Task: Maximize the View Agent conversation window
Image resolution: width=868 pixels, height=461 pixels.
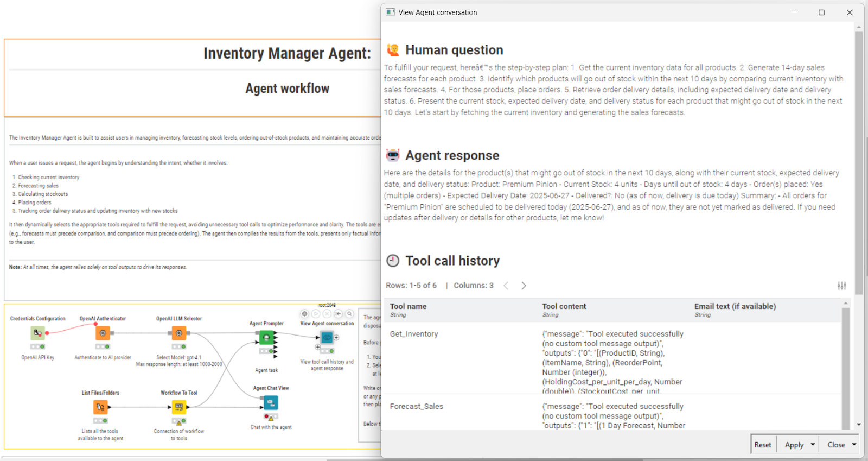Action: pos(821,12)
